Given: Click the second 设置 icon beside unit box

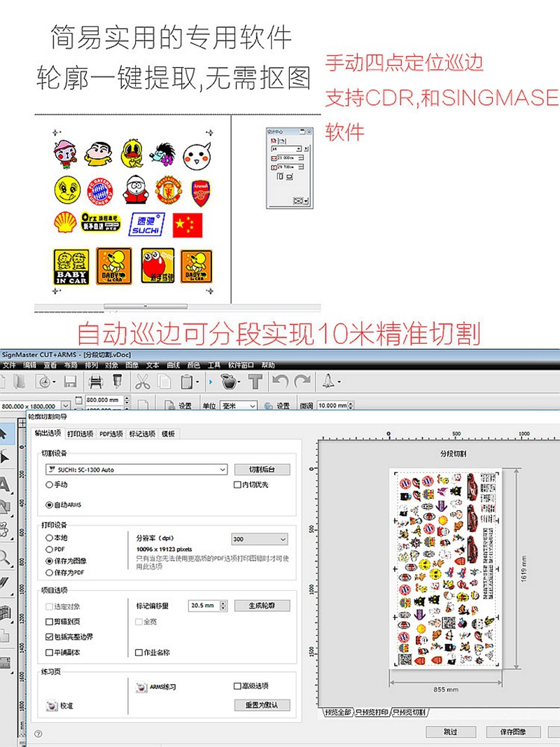Looking at the screenshot, I should [269, 406].
